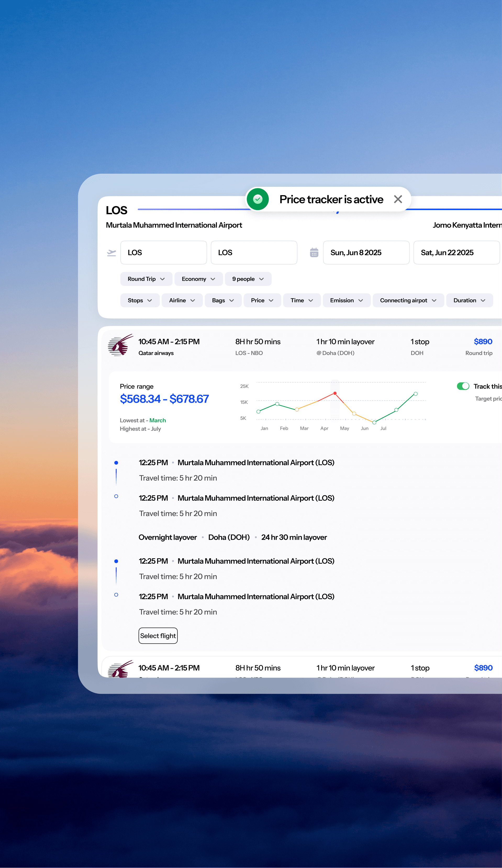Expand the Connecting airport filter
Viewport: 502px width, 868px height.
408,300
